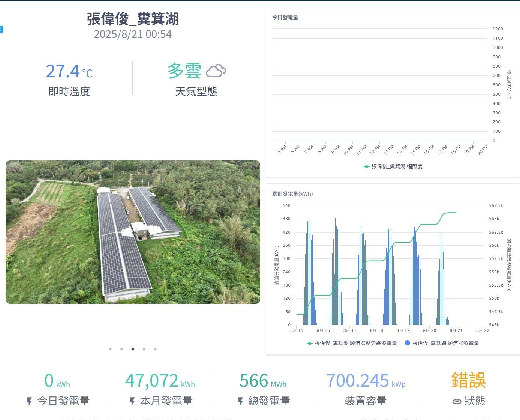Click the 天氣型態 label

pos(196,91)
